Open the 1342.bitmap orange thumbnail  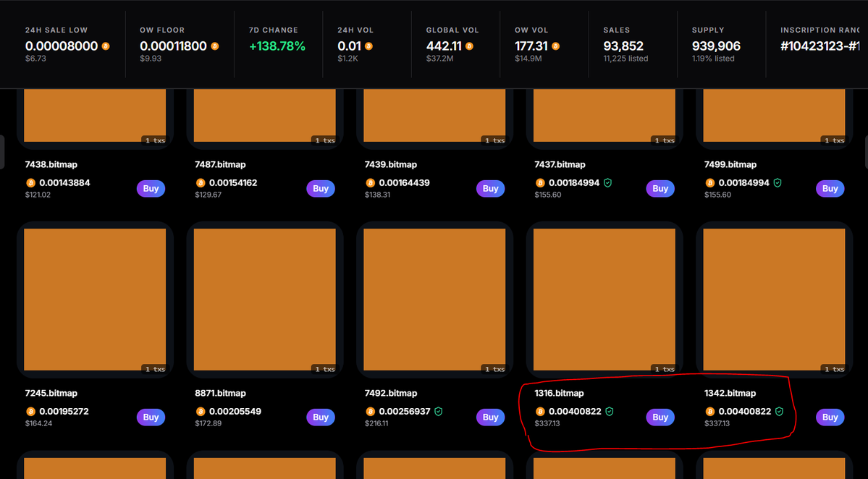pos(775,300)
